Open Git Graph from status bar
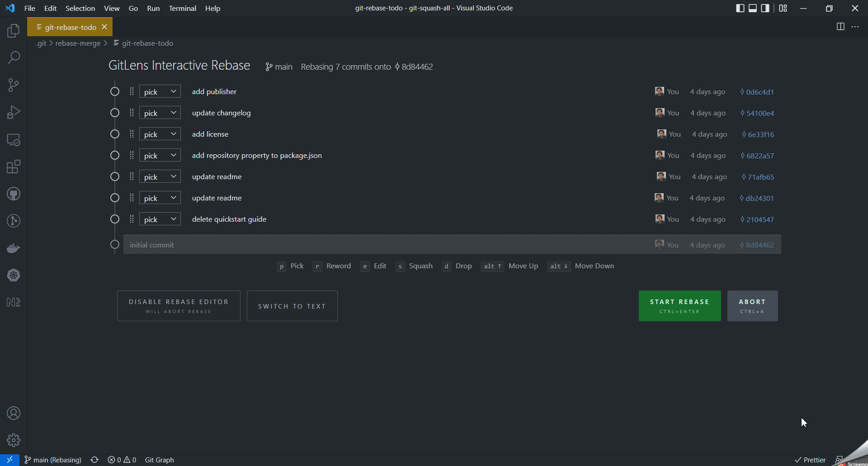This screenshot has height=466, width=868. pos(159,460)
